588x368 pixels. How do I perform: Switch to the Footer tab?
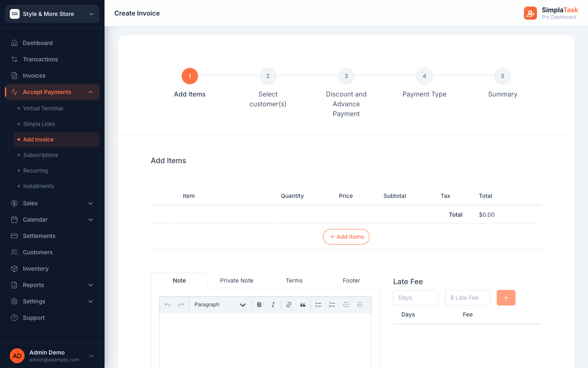tap(351, 280)
